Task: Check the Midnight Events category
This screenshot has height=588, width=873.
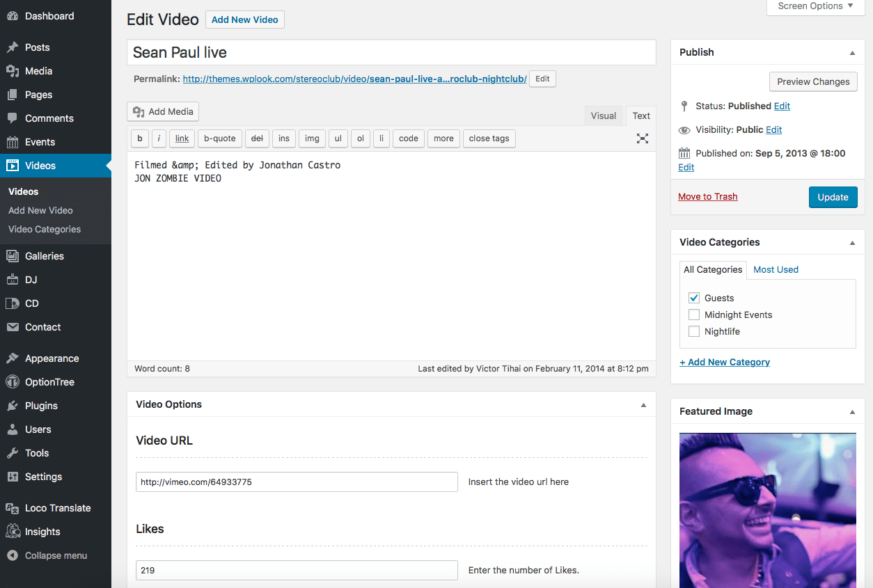Action: click(694, 315)
